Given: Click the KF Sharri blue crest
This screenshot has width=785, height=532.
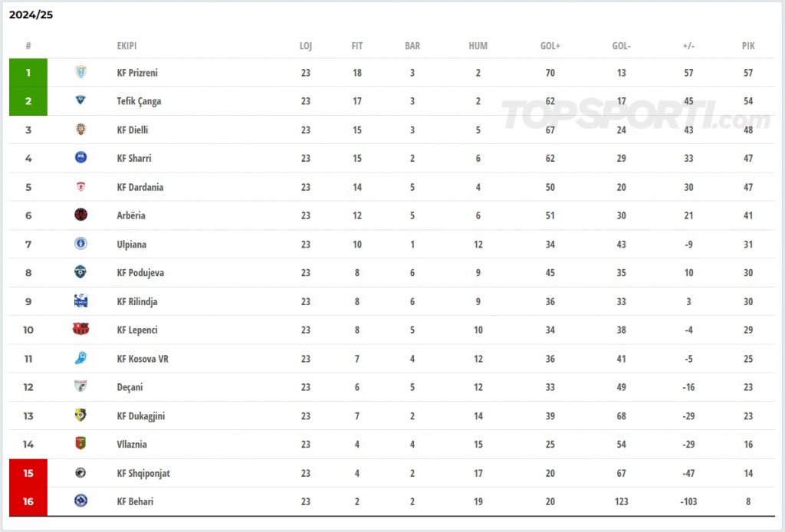Looking at the screenshot, I should pyautogui.click(x=80, y=158).
